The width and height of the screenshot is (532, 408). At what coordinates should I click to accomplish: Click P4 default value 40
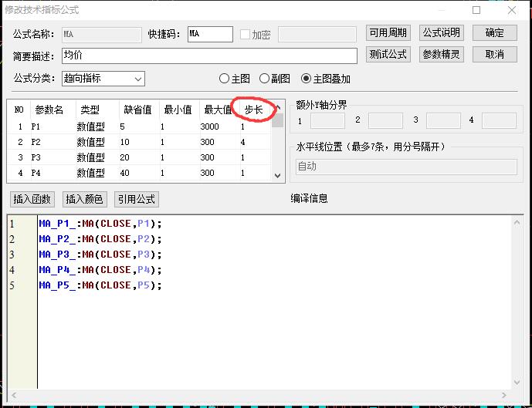click(125, 174)
